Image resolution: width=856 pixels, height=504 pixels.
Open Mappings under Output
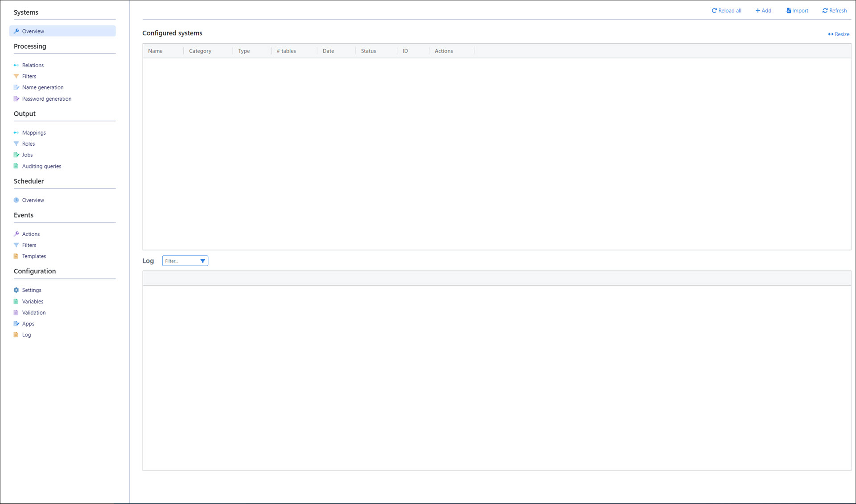34,133
